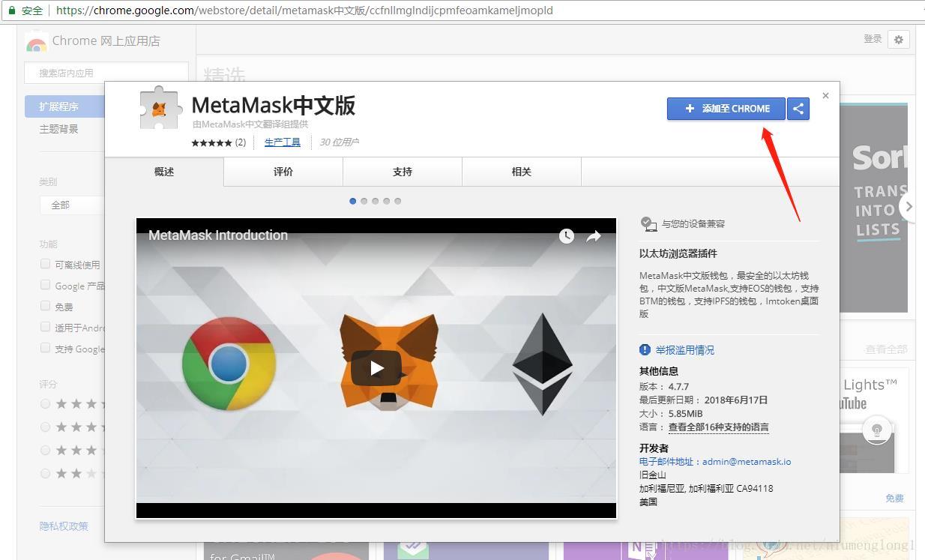Open the 评价 reviews tab
The height and width of the screenshot is (560, 925).
[x=283, y=172]
